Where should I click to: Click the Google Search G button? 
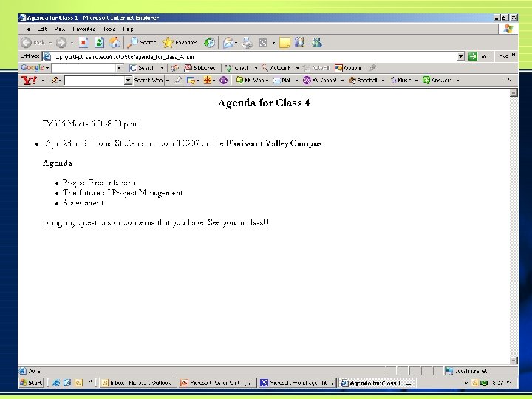pos(142,68)
